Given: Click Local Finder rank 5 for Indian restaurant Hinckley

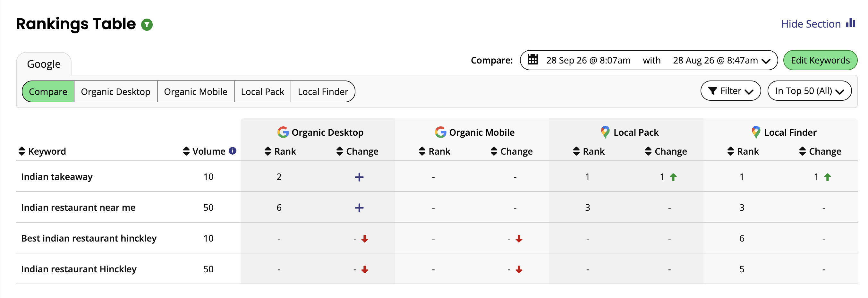Looking at the screenshot, I should (x=742, y=269).
